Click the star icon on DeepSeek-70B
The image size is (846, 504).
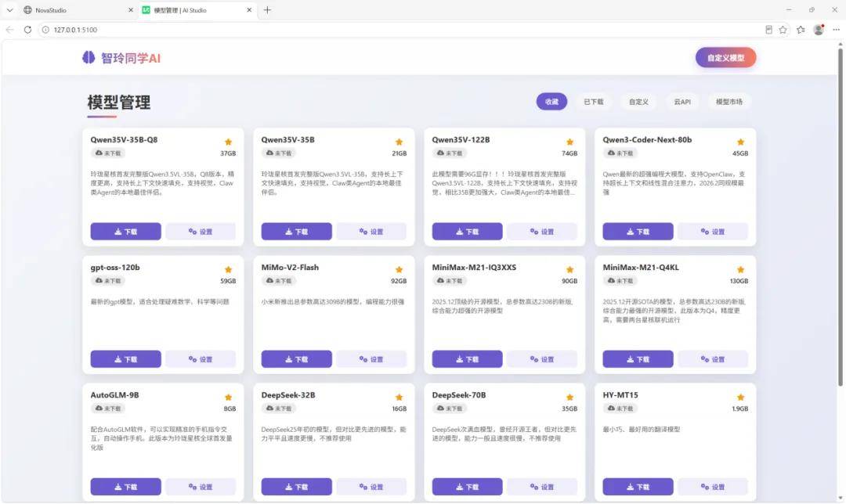tap(569, 398)
